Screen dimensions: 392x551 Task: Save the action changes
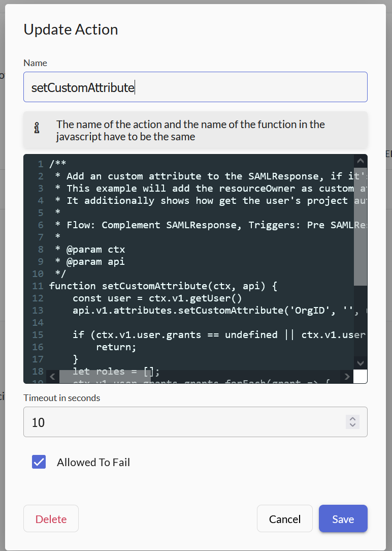(343, 518)
